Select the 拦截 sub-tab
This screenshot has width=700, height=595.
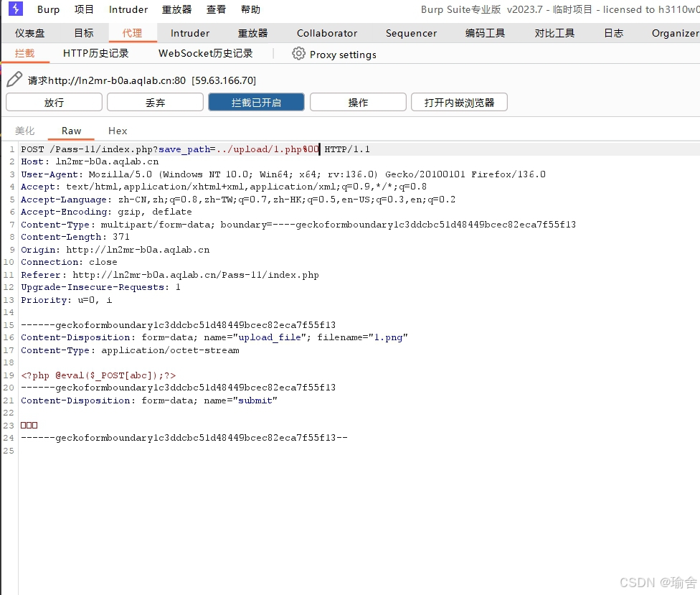point(24,53)
